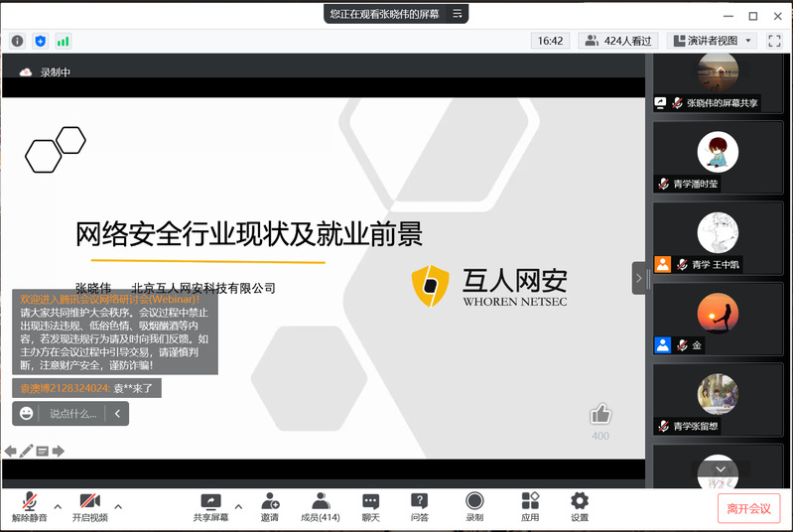Open the screen-share banner menu icon

click(457, 14)
